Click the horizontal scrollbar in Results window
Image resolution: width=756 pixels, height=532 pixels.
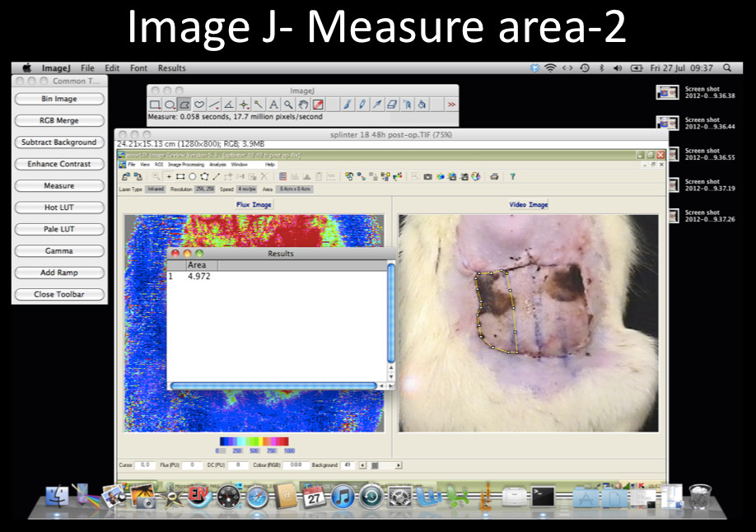(x=273, y=386)
